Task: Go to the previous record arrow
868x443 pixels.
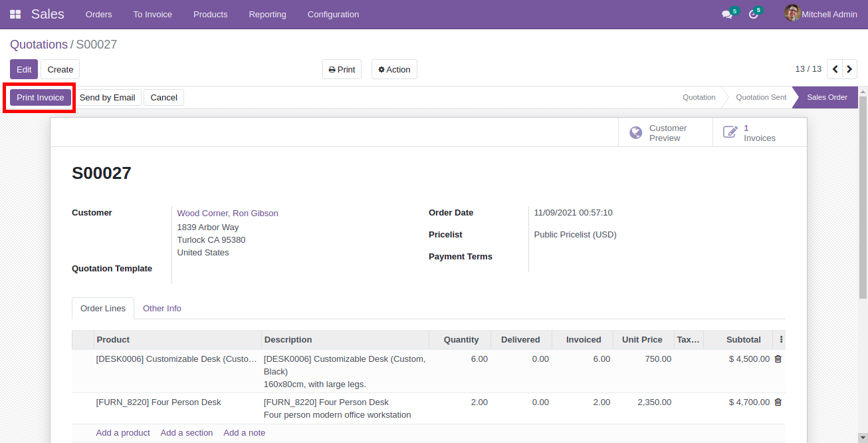Action: pyautogui.click(x=835, y=69)
